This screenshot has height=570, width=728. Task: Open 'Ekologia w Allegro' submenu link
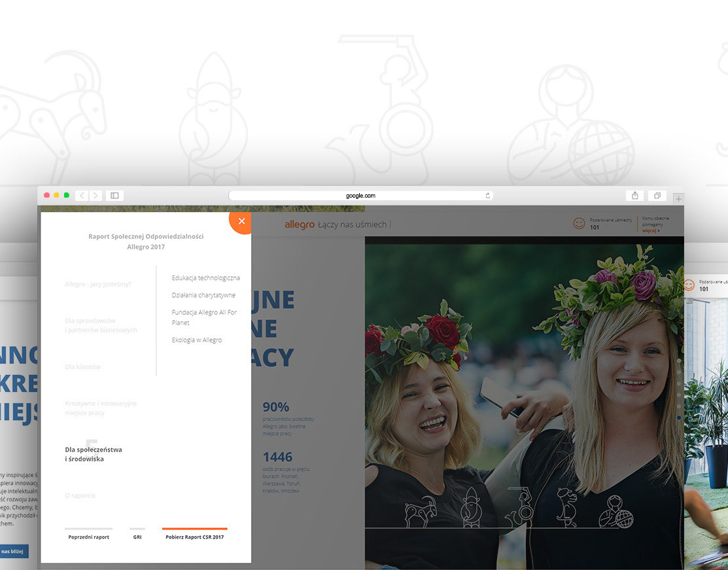tap(197, 340)
